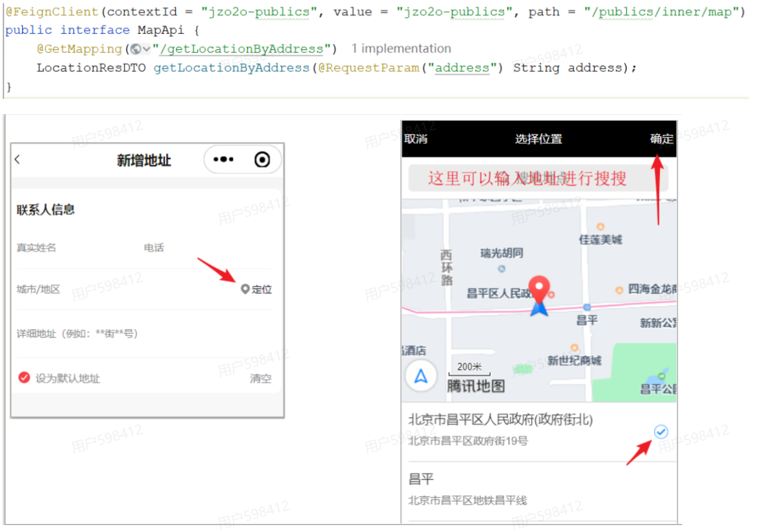The image size is (759, 532).
Task: Click 确定 in the location picker
Action: click(x=662, y=139)
